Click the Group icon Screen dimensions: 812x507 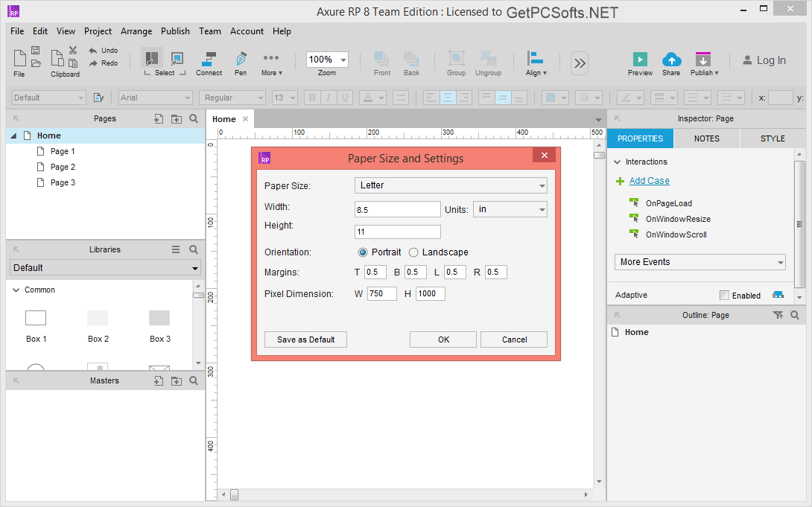(456, 59)
